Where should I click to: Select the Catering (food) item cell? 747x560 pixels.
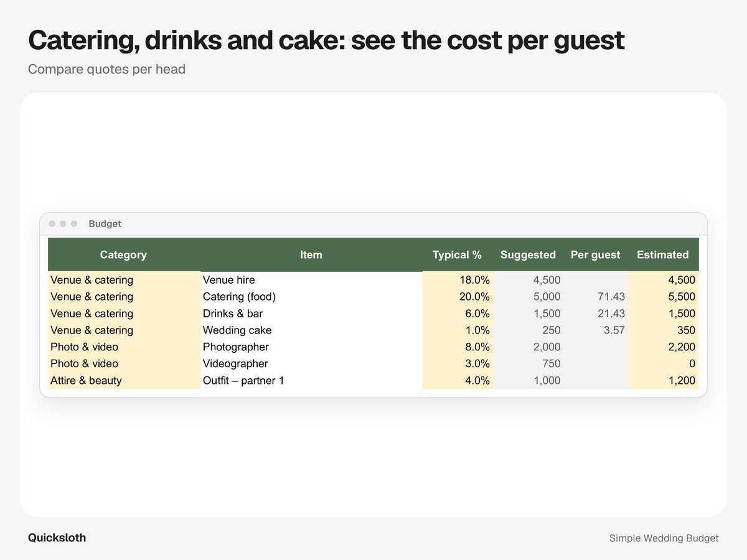tap(311, 297)
